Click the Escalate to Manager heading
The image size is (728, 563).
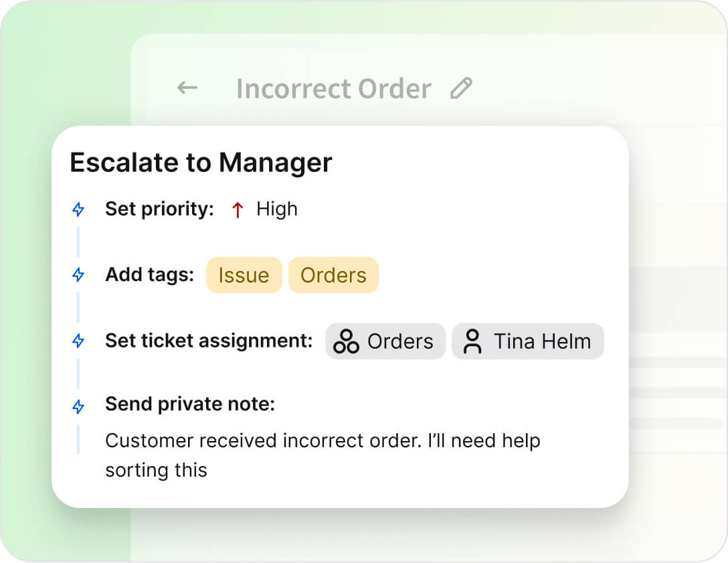201,162
